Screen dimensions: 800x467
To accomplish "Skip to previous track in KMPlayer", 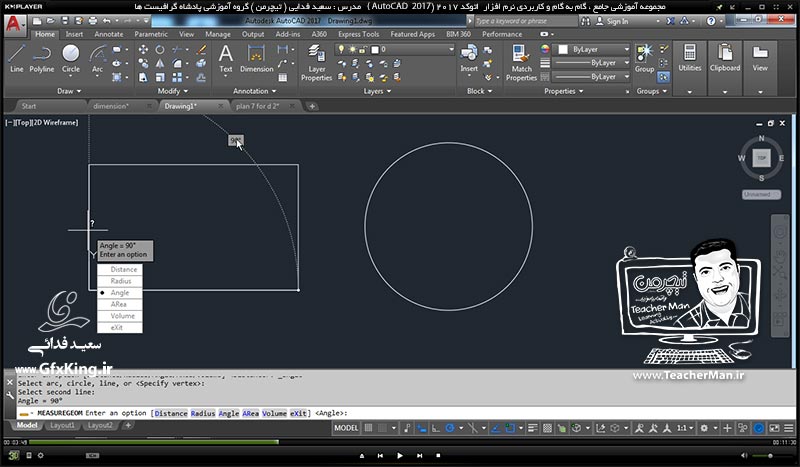I will click(x=380, y=455).
